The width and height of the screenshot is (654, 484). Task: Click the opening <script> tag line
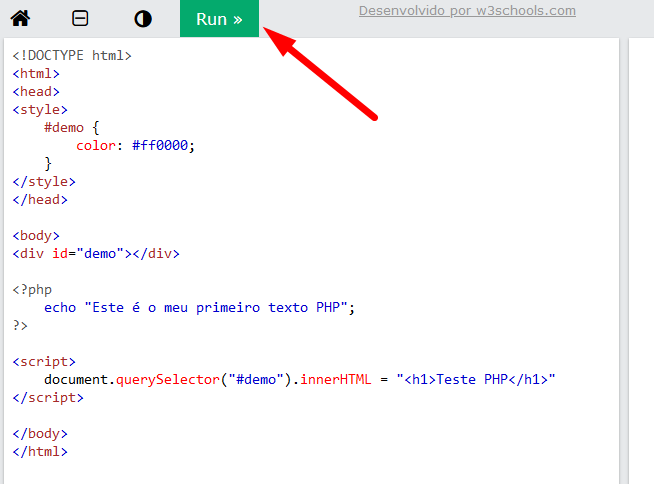[x=44, y=361]
